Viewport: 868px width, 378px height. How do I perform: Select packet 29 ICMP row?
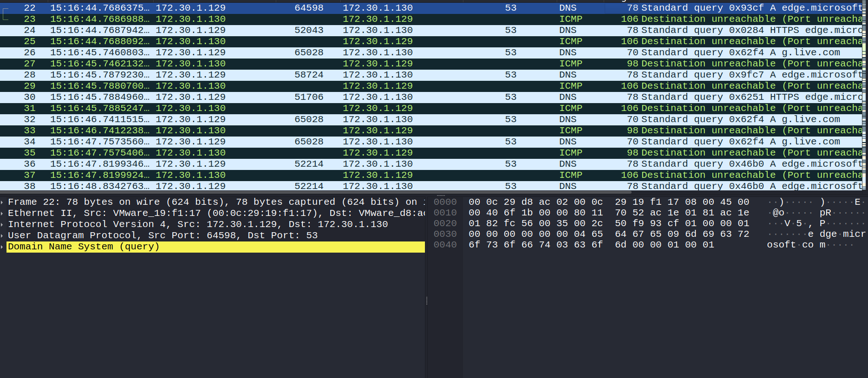coord(431,86)
